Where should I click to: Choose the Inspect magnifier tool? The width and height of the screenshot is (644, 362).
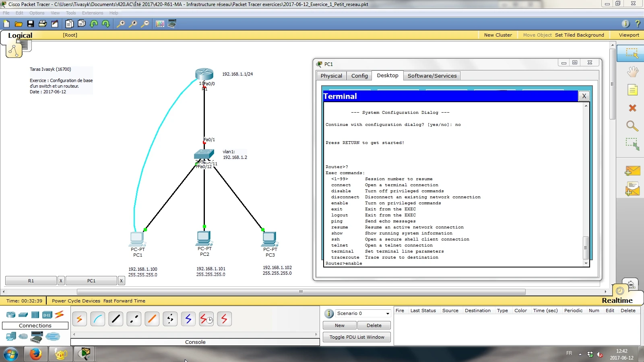point(632,126)
